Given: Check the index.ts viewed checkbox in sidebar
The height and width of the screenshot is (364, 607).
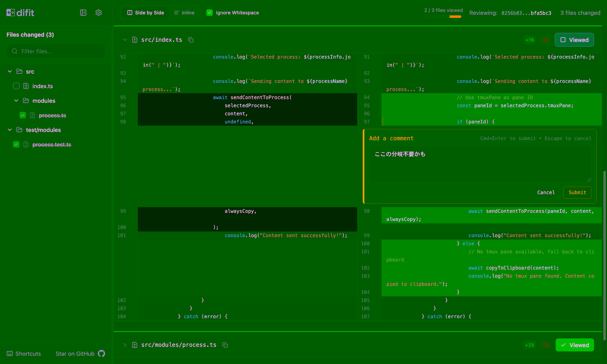Looking at the screenshot, I should [x=16, y=86].
